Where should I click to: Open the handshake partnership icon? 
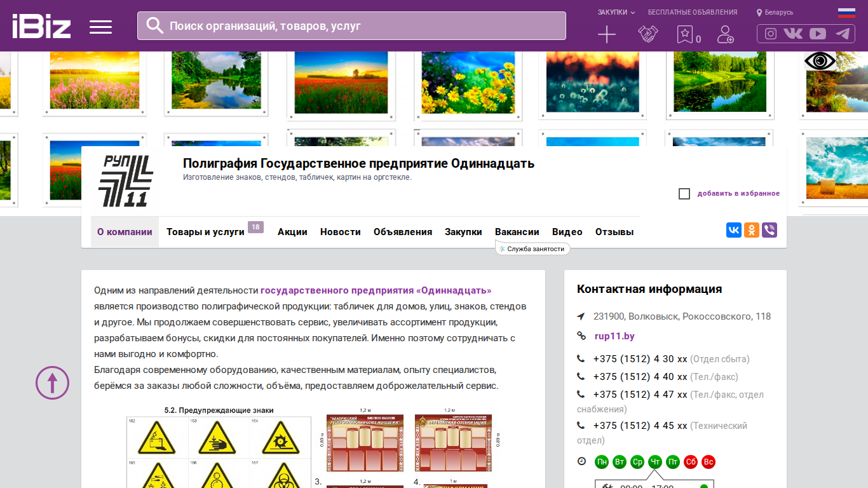(648, 34)
